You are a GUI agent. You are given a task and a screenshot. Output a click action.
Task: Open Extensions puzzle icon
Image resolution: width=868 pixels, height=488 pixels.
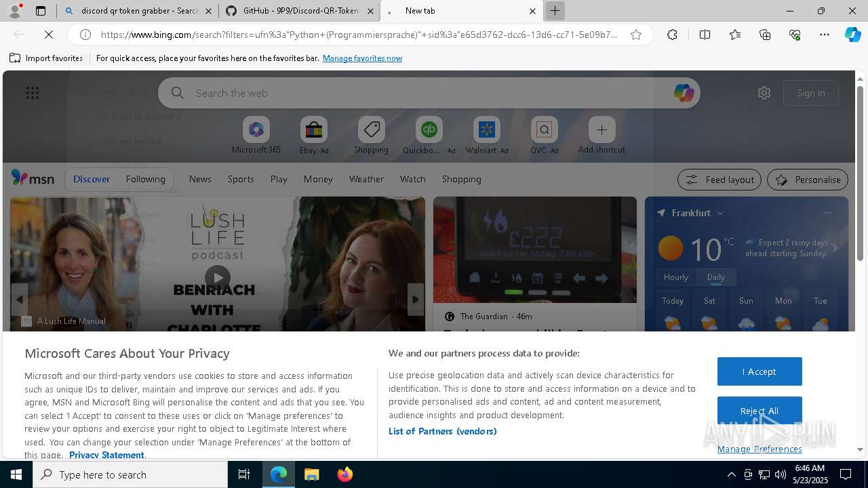pyautogui.click(x=672, y=35)
